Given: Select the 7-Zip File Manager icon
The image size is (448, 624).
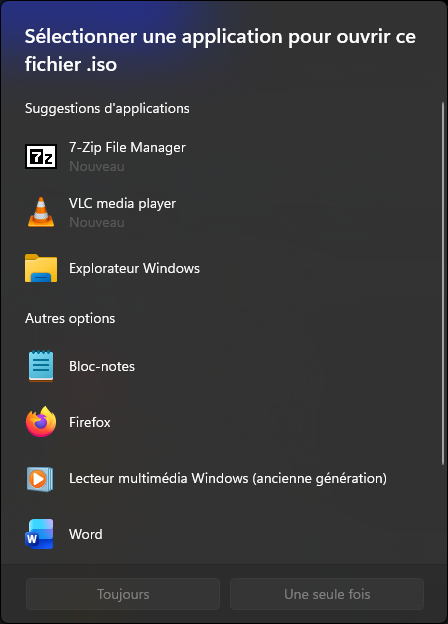Looking at the screenshot, I should (41, 156).
